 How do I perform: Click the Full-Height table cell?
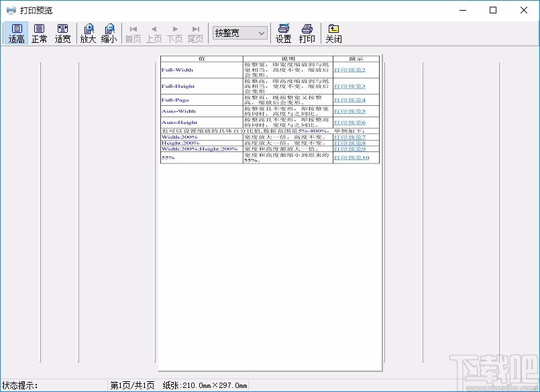(202, 86)
